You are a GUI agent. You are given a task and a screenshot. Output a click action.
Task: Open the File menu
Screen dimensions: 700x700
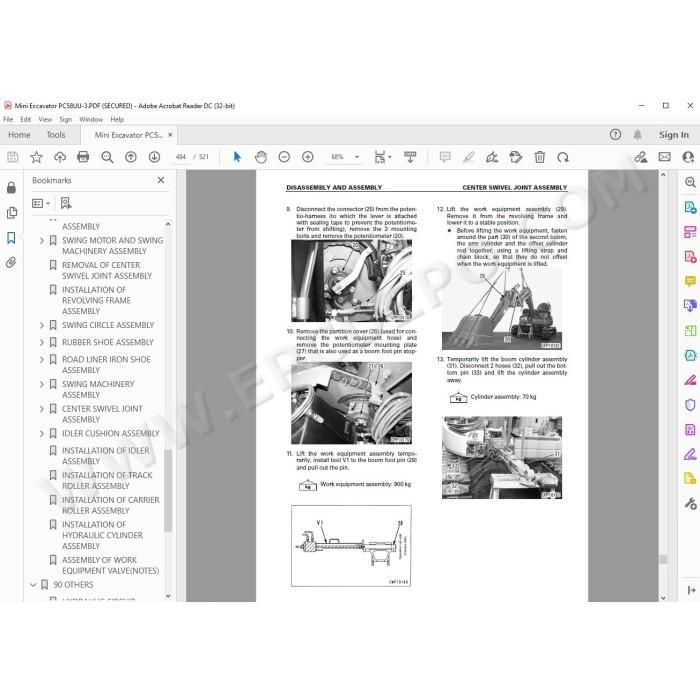coord(8,119)
